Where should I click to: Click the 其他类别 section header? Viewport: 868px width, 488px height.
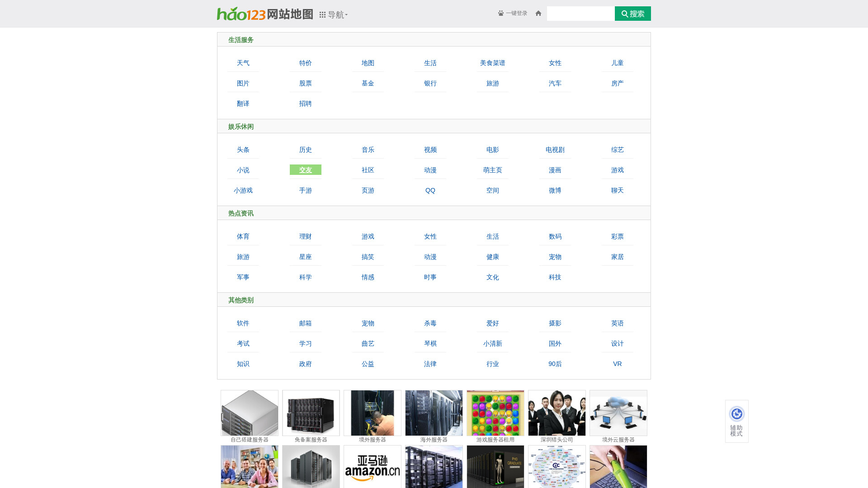(x=241, y=300)
